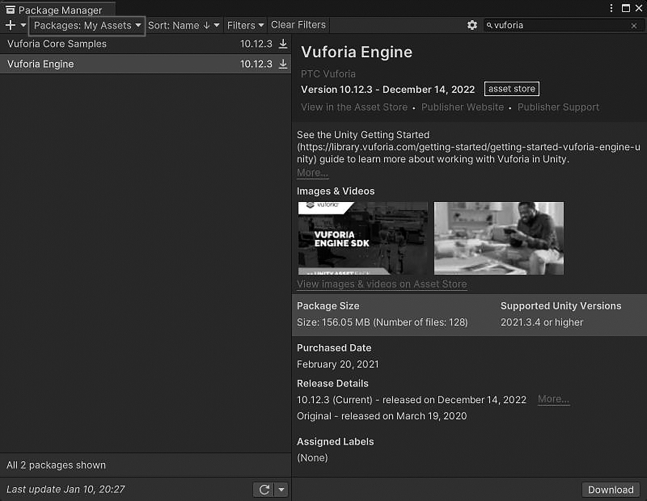Expand the Filters dropdown
Screen dimensions: 647x501
245,26
